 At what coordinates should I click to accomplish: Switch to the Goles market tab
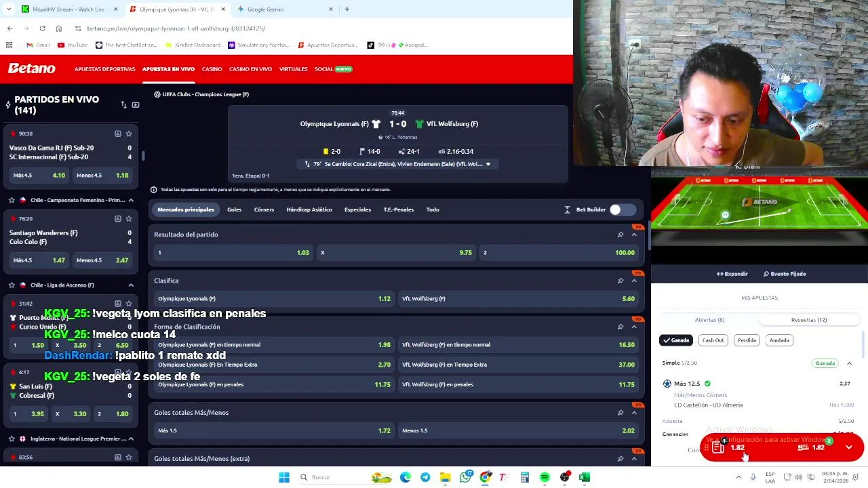pos(234,209)
